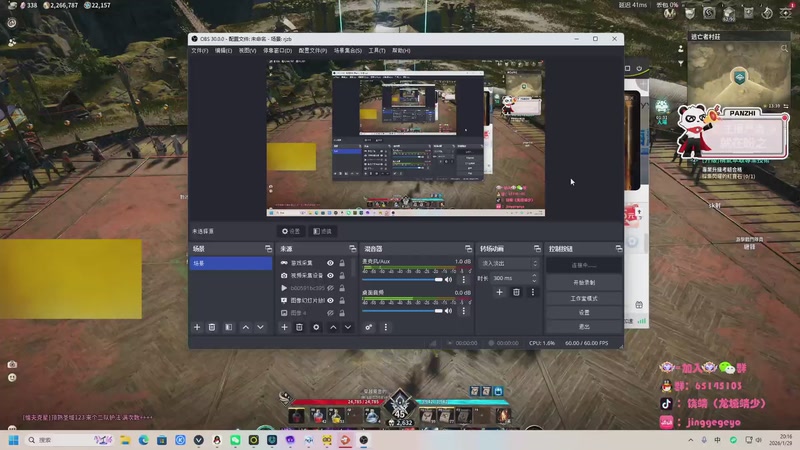Pop out the 混音器 dock panel icon
The image size is (800, 450).
pos(468,248)
